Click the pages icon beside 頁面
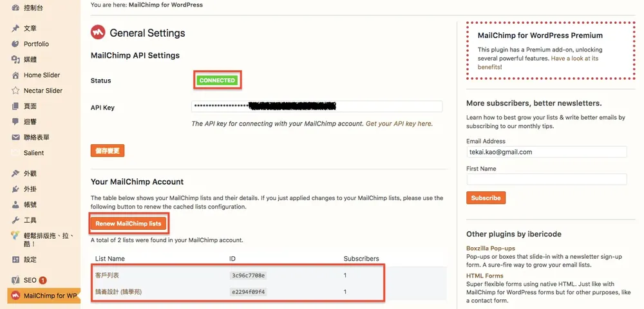Screen dimensions: 644x309 15,106
